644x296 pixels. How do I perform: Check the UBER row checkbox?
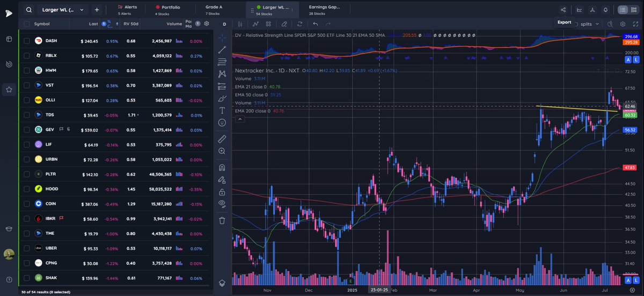pyautogui.click(x=27, y=248)
